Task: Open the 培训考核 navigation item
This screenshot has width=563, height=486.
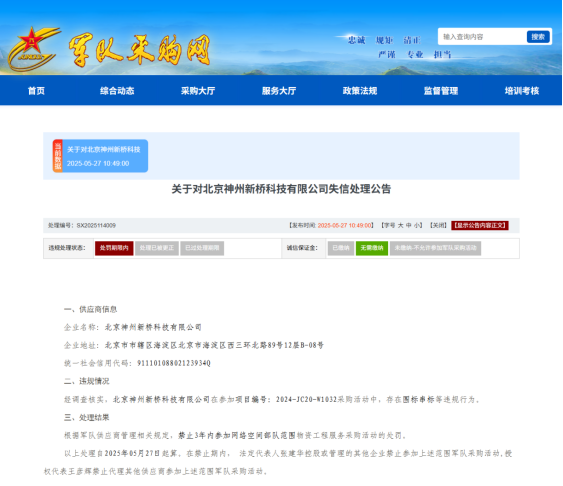Action: (522, 91)
